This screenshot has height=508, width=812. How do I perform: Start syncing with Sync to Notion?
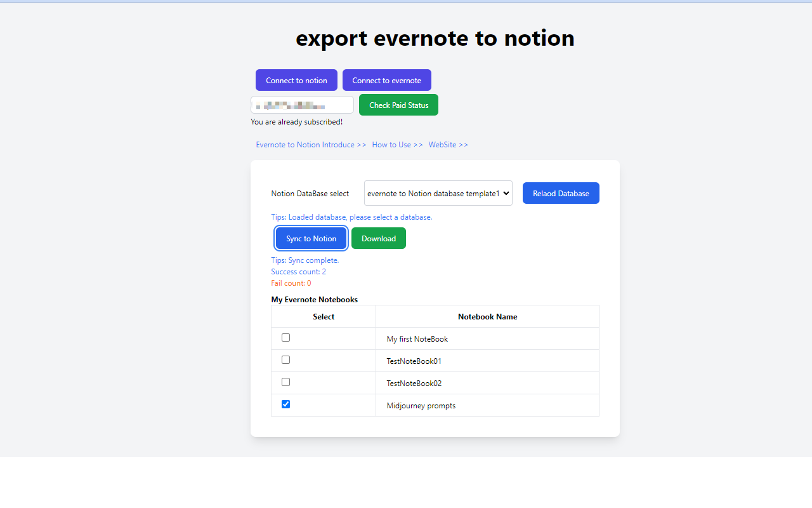[311, 238]
